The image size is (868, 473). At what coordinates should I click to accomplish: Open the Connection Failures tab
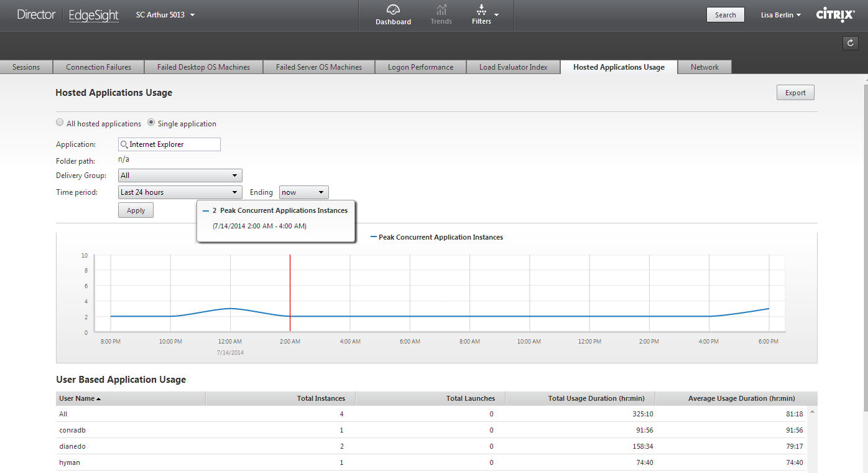point(98,67)
